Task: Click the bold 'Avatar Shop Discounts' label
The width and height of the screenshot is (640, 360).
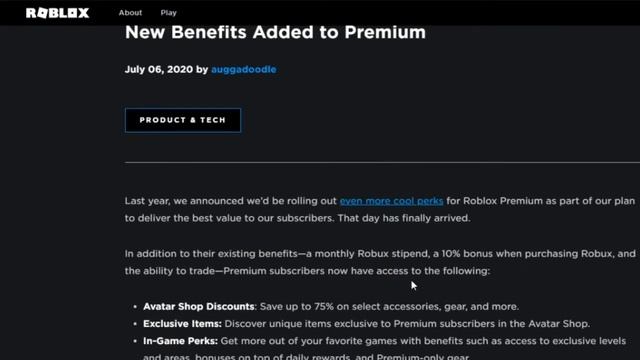Action: coord(199,307)
